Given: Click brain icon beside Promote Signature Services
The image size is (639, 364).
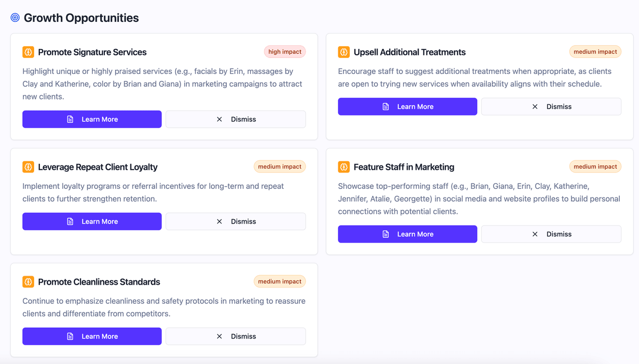Looking at the screenshot, I should click(28, 52).
